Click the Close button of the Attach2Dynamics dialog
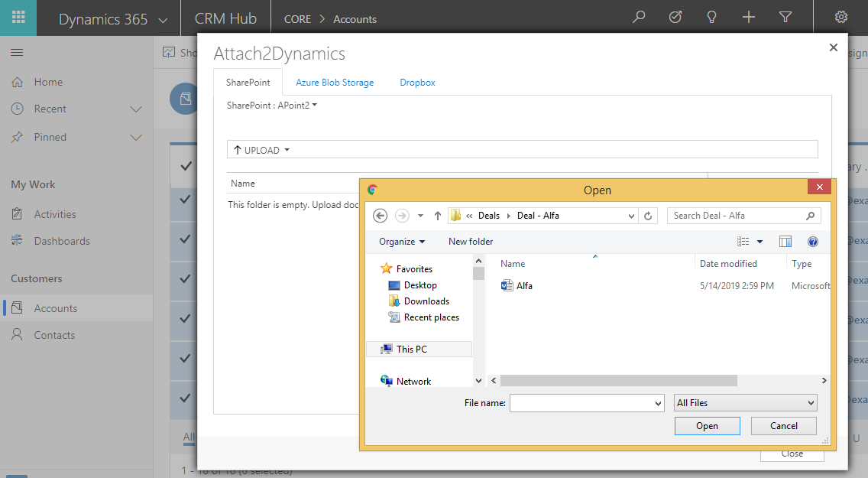The image size is (868, 478). click(x=792, y=454)
